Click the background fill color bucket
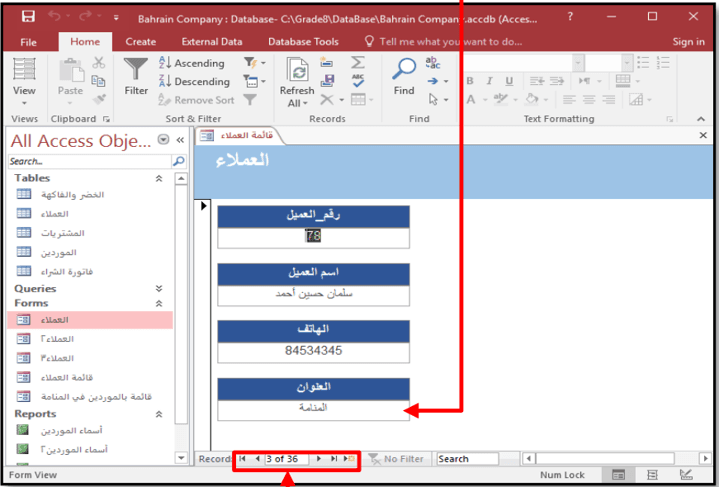The image size is (719, 487). [x=532, y=99]
